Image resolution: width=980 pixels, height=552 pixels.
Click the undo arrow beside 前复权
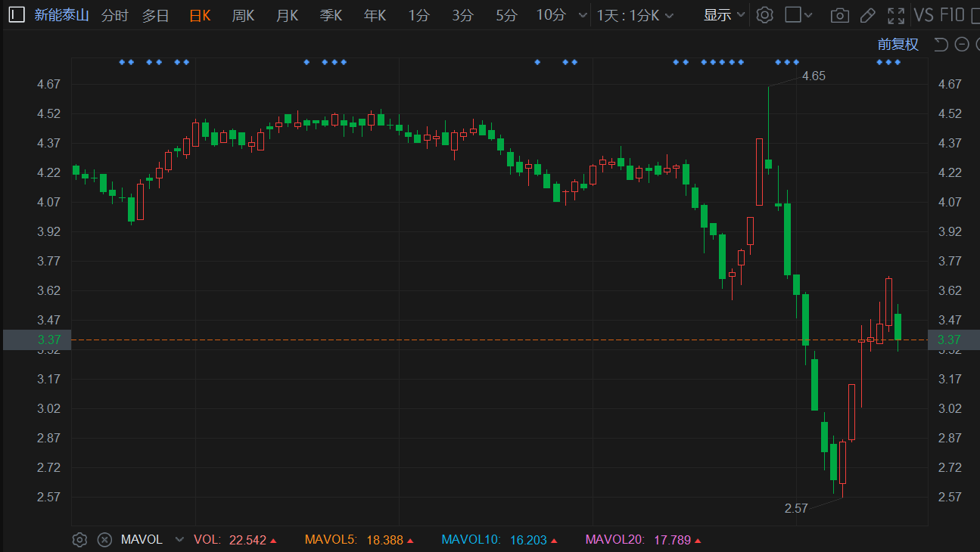click(x=941, y=45)
